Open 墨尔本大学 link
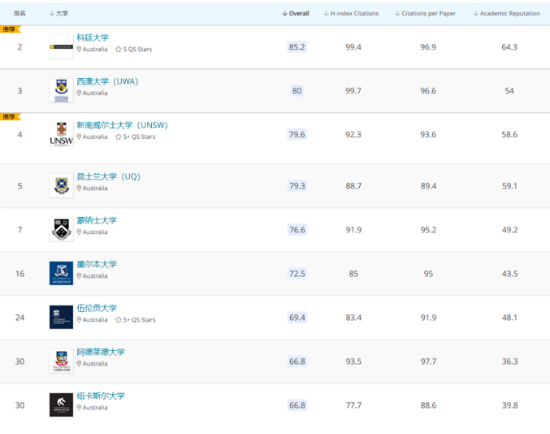This screenshot has height=434, width=550. click(x=96, y=264)
